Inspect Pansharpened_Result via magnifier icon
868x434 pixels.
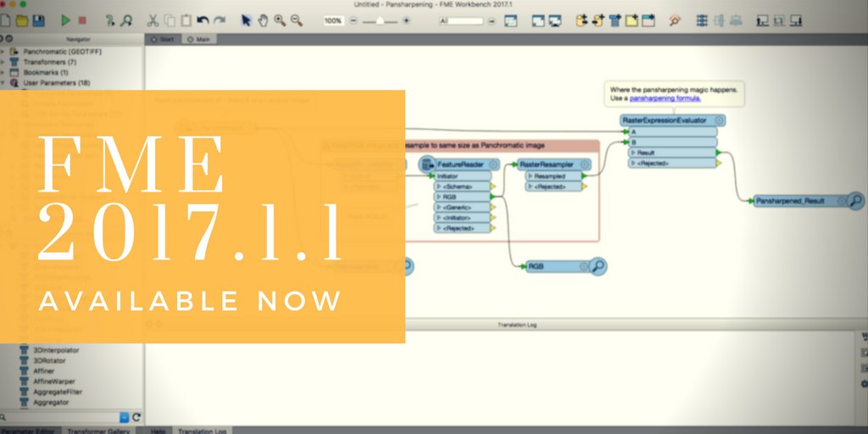click(x=855, y=201)
